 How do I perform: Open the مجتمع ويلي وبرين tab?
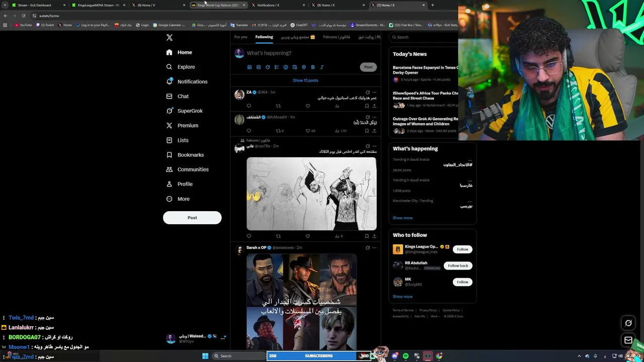[x=298, y=37]
